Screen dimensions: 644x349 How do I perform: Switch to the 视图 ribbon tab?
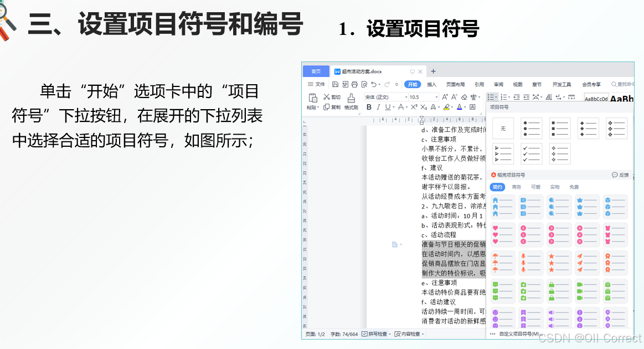(518, 84)
